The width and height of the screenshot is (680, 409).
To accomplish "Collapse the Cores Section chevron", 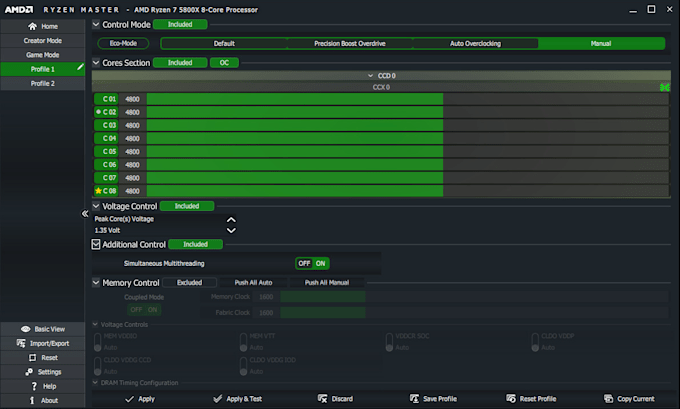I will click(96, 62).
